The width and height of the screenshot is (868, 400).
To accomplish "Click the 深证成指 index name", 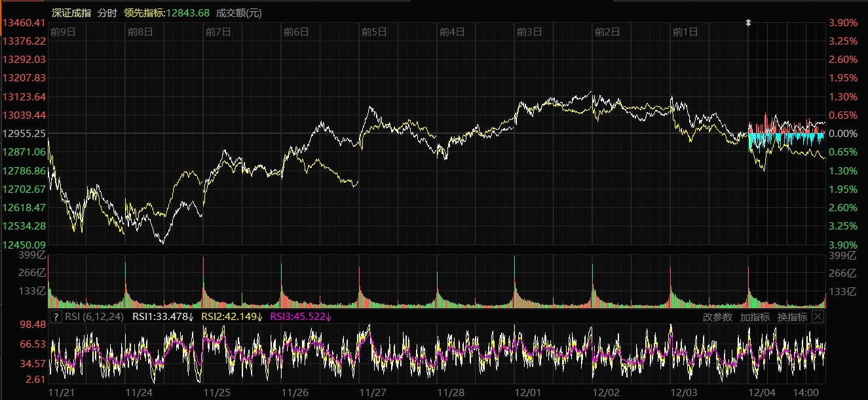I will (x=72, y=13).
